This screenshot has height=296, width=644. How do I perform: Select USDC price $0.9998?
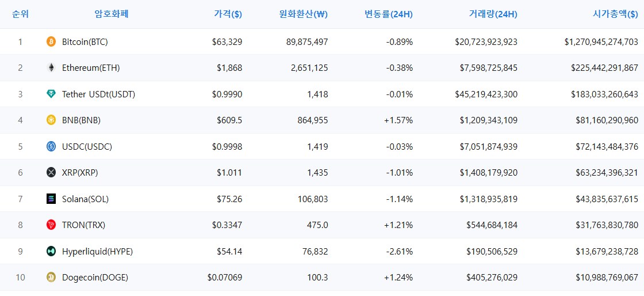(227, 147)
